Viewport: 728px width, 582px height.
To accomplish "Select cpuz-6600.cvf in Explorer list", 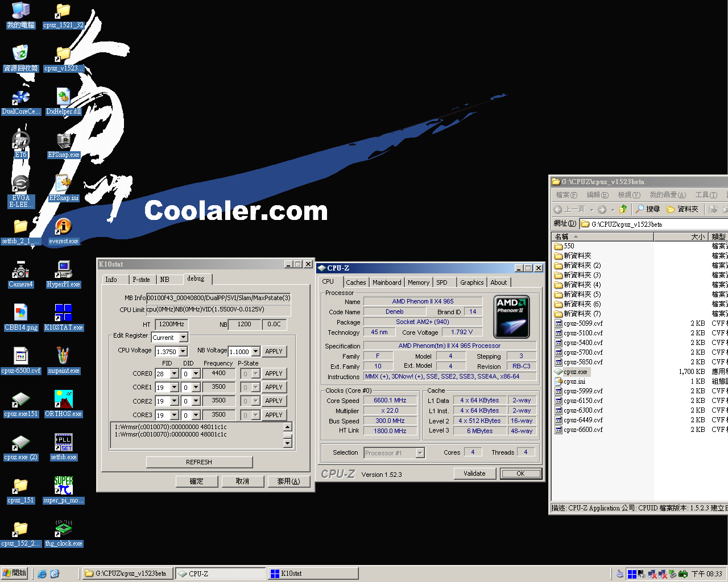I will click(x=578, y=430).
